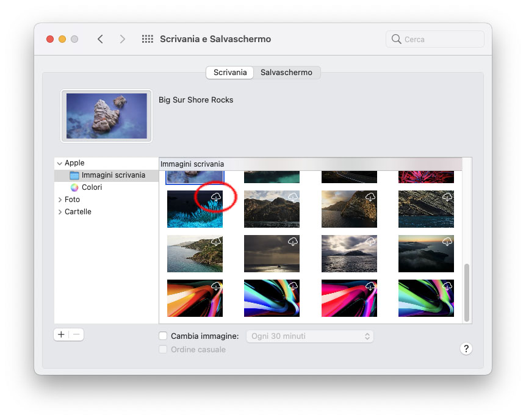
Task: Download the bottom-left orange gradient wallpaper
Action: [x=215, y=285]
